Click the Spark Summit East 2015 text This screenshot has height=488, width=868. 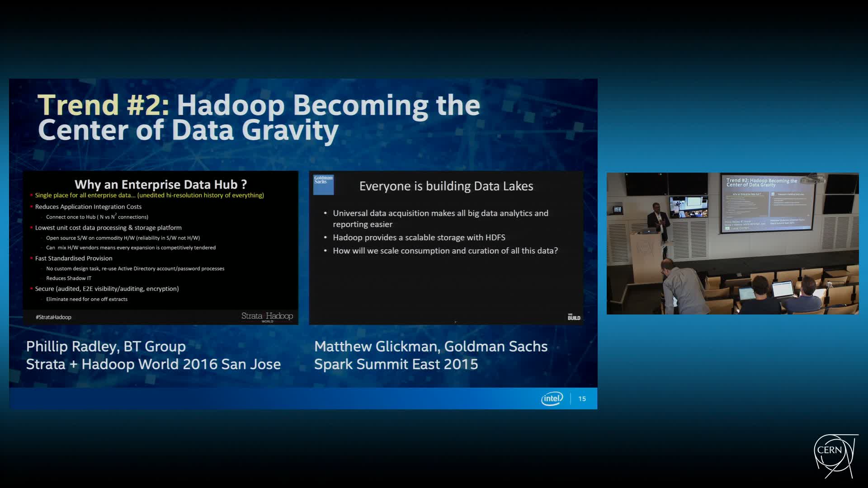pyautogui.click(x=396, y=364)
